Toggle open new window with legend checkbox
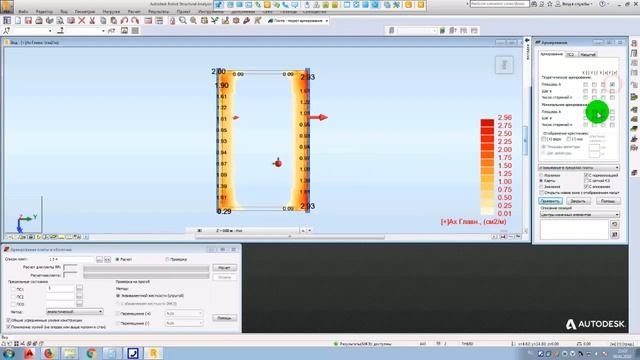Screen dimensions: 640x360 point(542,192)
